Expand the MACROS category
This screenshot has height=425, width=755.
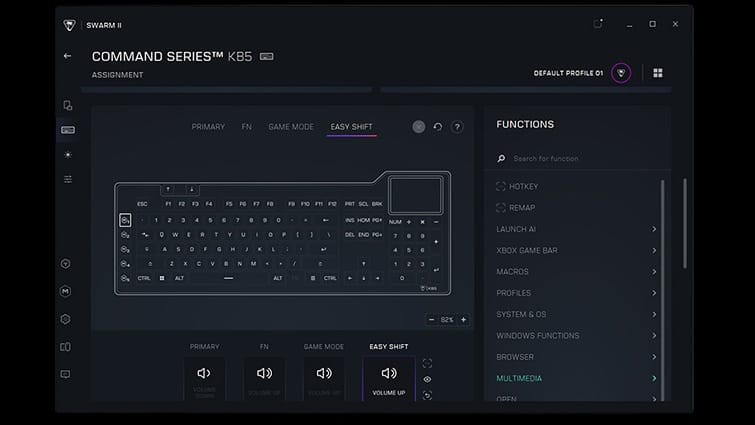(577, 271)
